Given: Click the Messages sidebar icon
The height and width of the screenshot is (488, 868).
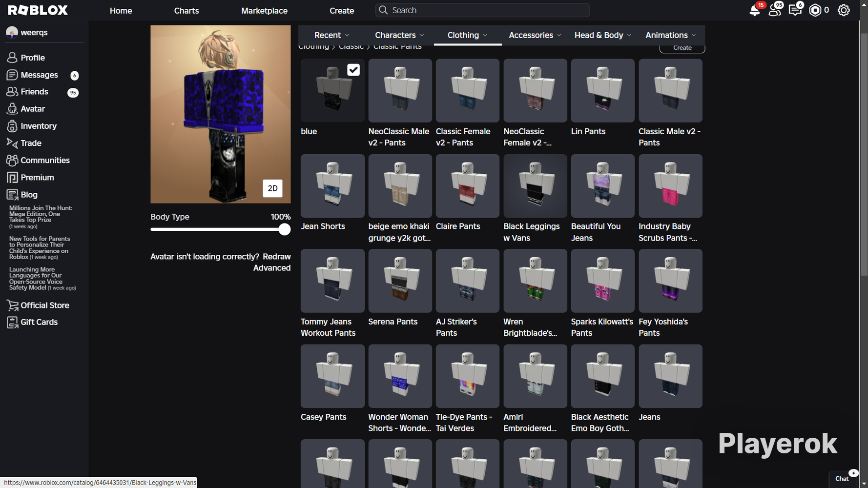Looking at the screenshot, I should tap(12, 75).
